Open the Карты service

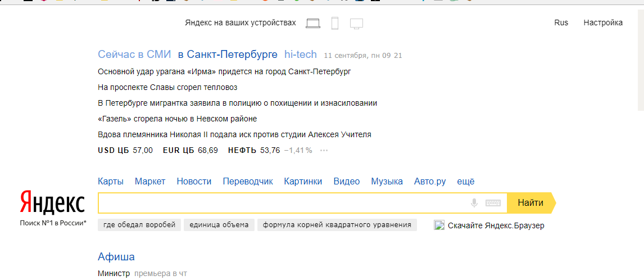pos(111,181)
